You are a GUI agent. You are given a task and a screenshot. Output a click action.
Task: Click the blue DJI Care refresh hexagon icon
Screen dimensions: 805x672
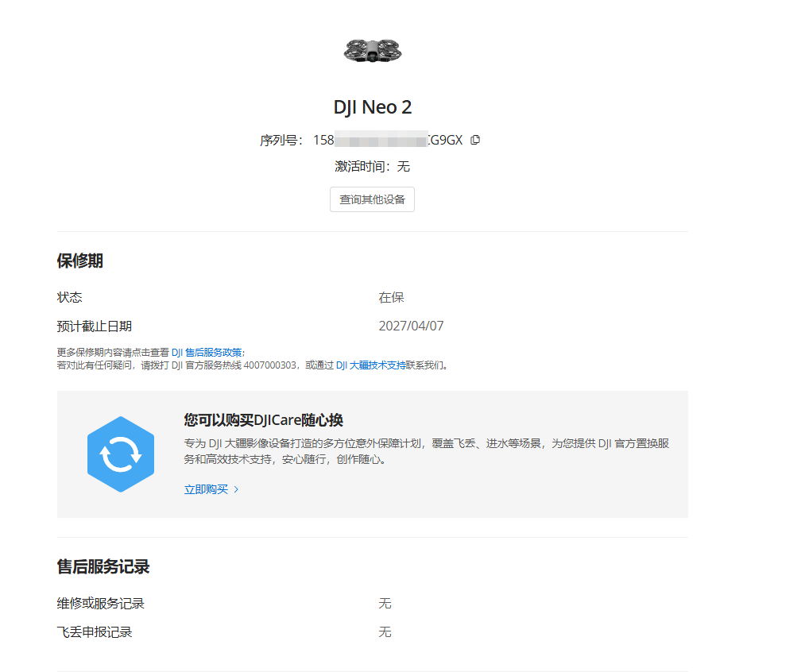[121, 454]
